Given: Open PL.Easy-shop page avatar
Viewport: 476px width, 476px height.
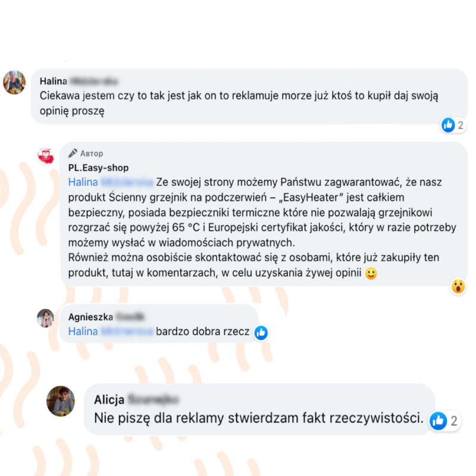Looking at the screenshot, I should tap(46, 156).
